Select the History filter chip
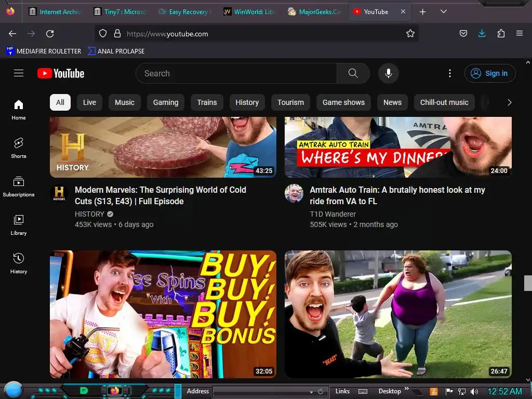The image size is (532, 399). tap(247, 102)
